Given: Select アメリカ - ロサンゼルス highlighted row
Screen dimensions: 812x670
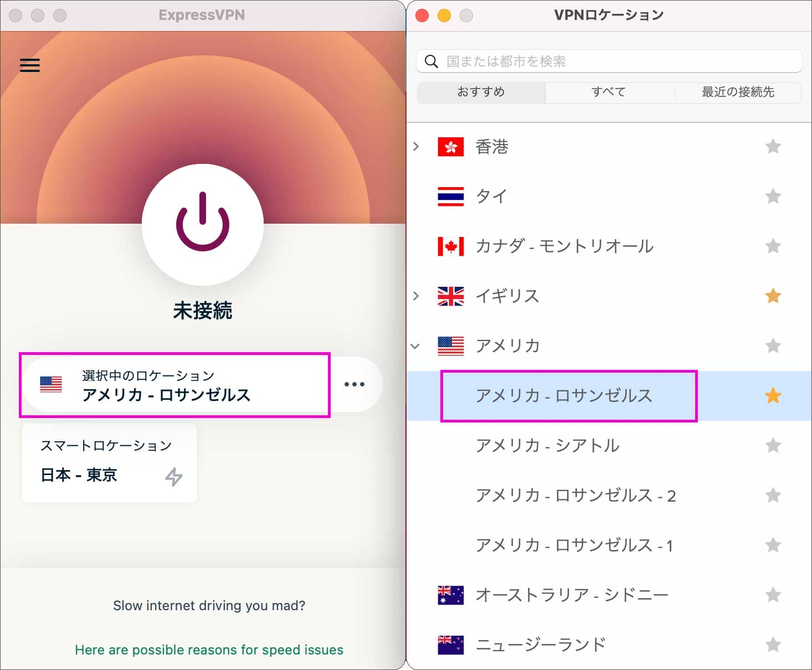Looking at the screenshot, I should click(609, 396).
